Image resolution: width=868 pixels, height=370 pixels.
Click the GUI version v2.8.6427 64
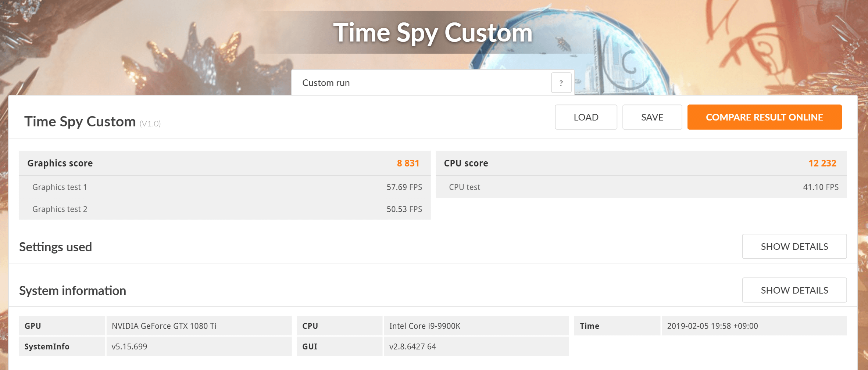(x=412, y=346)
